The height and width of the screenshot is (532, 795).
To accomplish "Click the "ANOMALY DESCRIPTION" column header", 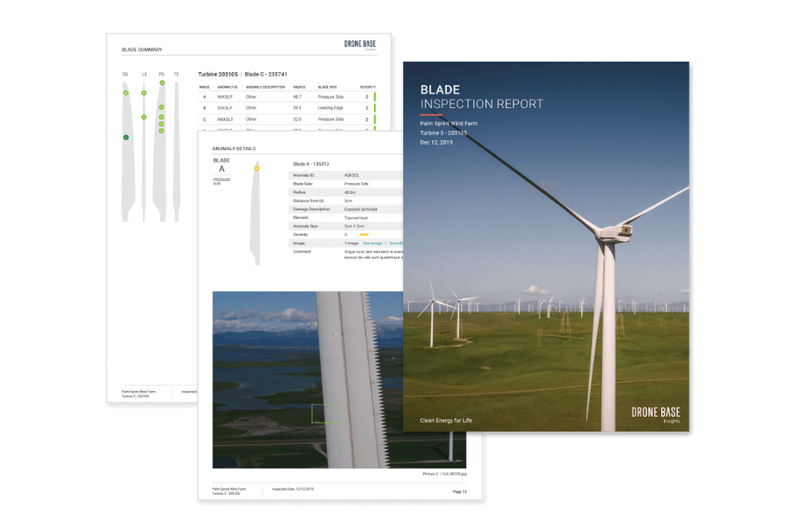I will 265,87.
